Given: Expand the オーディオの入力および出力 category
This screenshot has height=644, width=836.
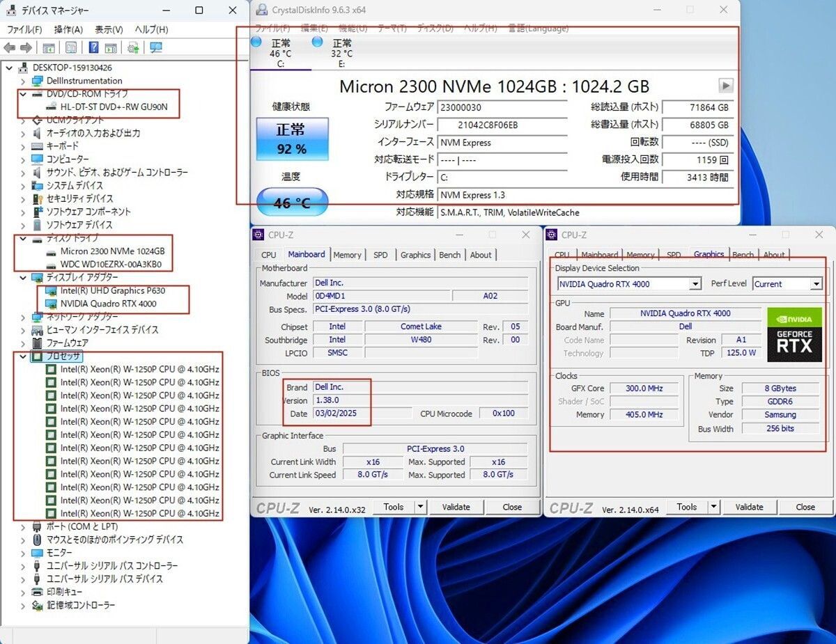Looking at the screenshot, I should tap(23, 133).
